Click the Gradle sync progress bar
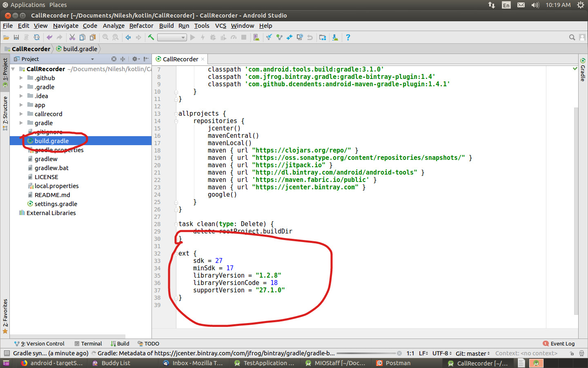Screen dimensions: 588x368 click(366, 353)
